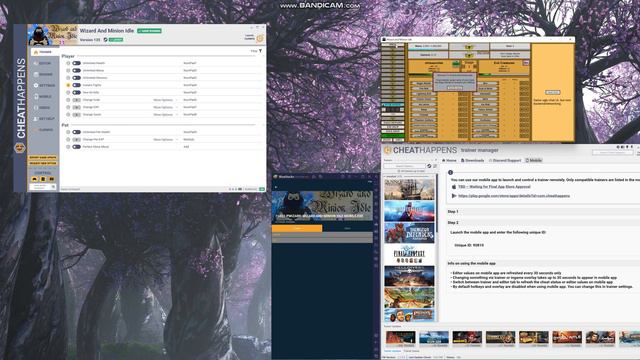
Task: Click list view icon beside trainer manager refresh
Action: click(435, 166)
